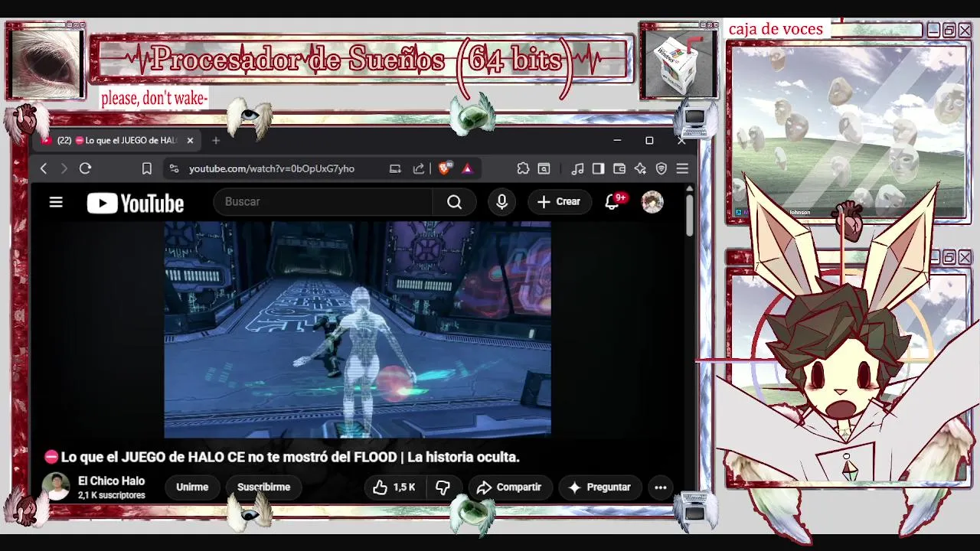Open the extensions puzzle icon
980x551 pixels.
tap(523, 168)
